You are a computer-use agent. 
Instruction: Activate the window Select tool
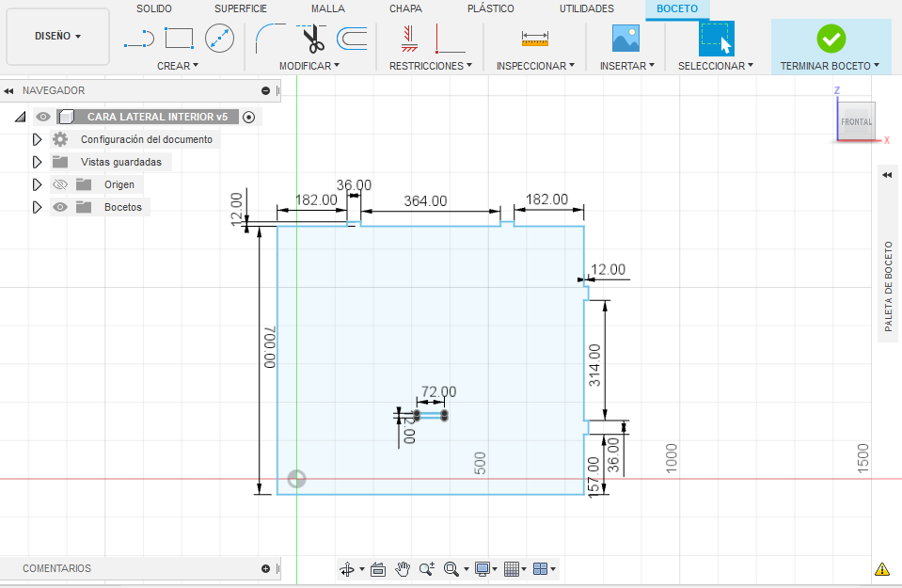[716, 39]
